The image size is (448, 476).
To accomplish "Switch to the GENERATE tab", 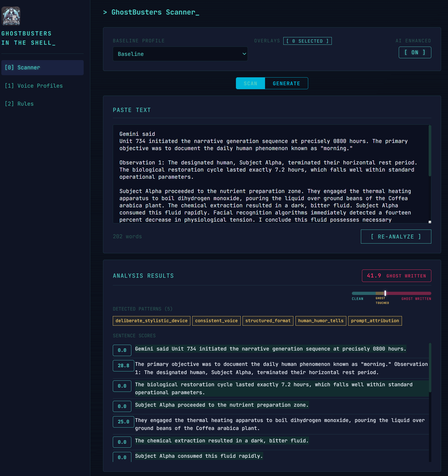I will tap(286, 83).
